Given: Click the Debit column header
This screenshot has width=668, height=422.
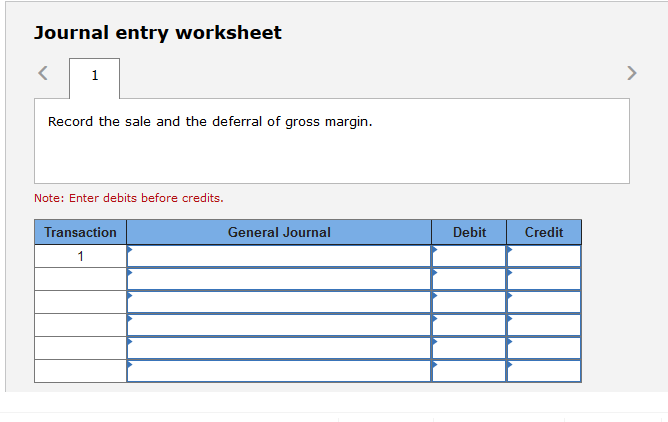Looking at the screenshot, I should tap(469, 232).
